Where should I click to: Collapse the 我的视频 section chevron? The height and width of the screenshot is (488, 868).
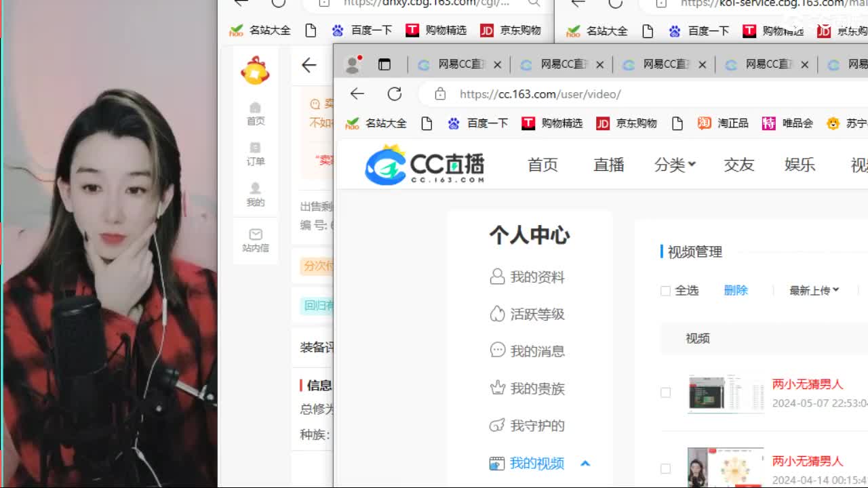(x=585, y=464)
